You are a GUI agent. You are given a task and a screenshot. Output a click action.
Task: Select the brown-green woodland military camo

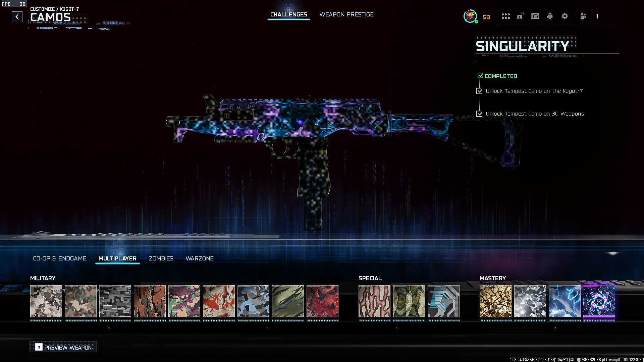tap(81, 301)
